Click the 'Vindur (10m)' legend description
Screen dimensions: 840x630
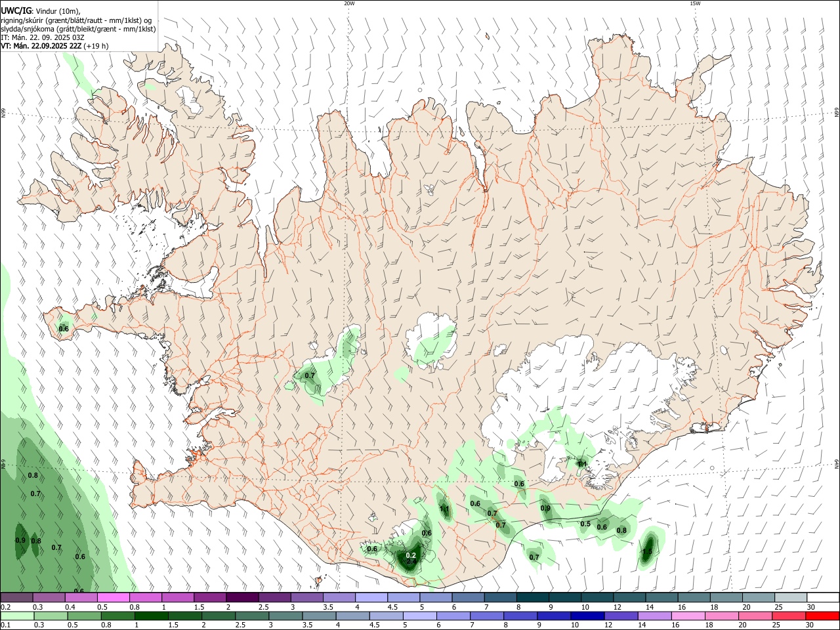58,11
